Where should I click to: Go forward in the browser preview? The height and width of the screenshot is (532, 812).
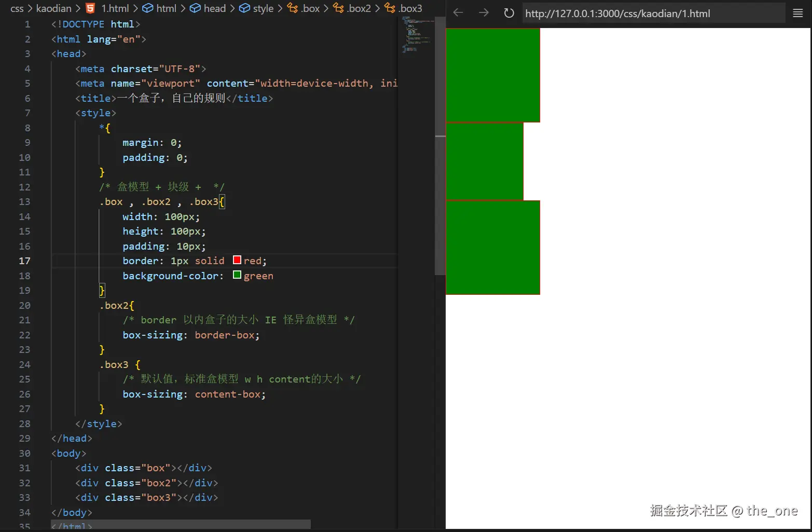[x=484, y=13]
